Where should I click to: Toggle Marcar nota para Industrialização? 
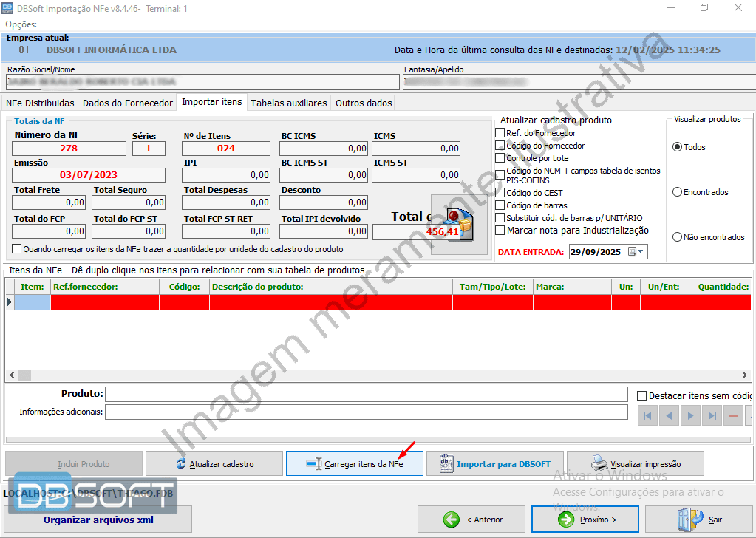coord(500,231)
